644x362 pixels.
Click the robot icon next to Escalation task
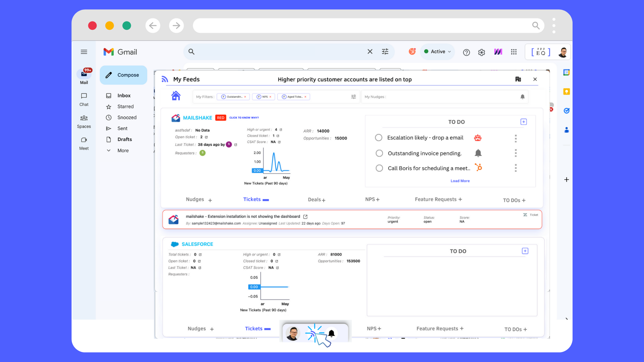478,137
